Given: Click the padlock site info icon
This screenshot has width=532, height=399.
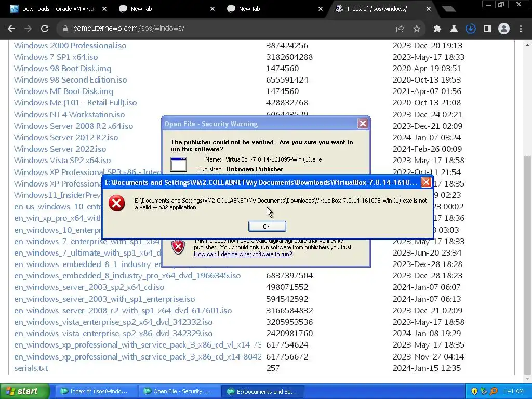Looking at the screenshot, I should click(65, 29).
